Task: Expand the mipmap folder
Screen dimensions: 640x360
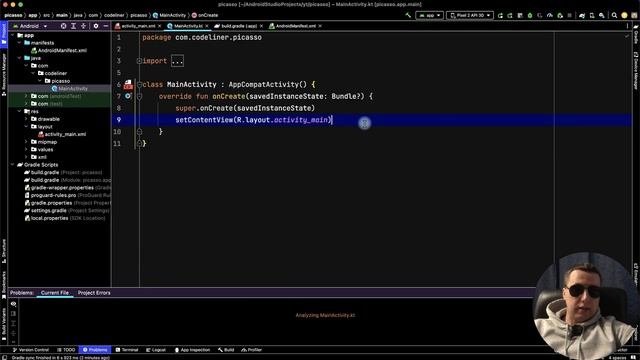Action: pos(27,142)
